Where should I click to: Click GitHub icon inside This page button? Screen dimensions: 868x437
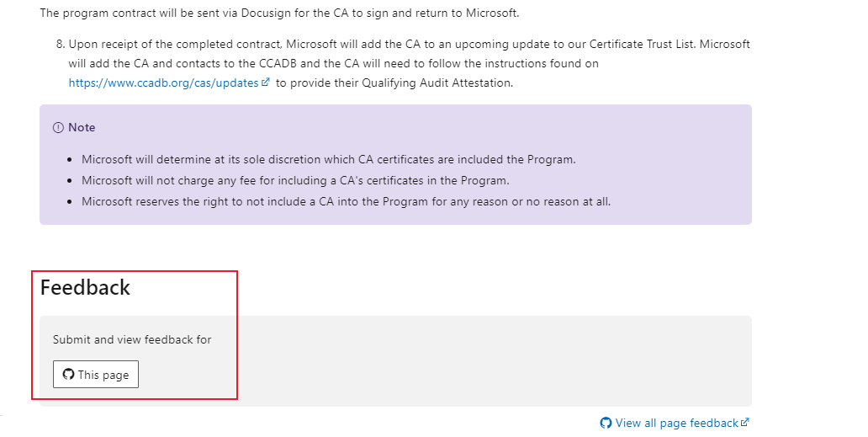click(69, 375)
